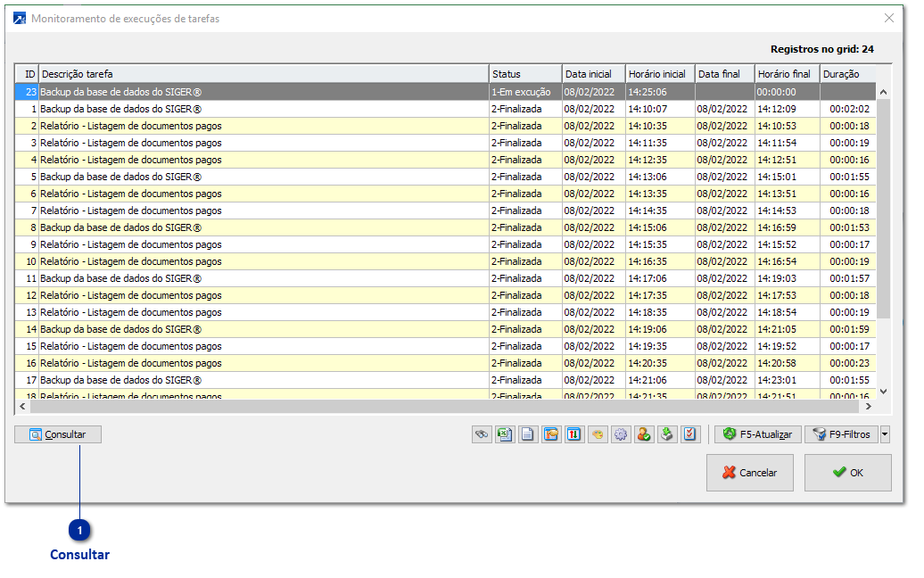Open the F9-Filtros filter button
Screen dimensions: 924x578
point(841,434)
